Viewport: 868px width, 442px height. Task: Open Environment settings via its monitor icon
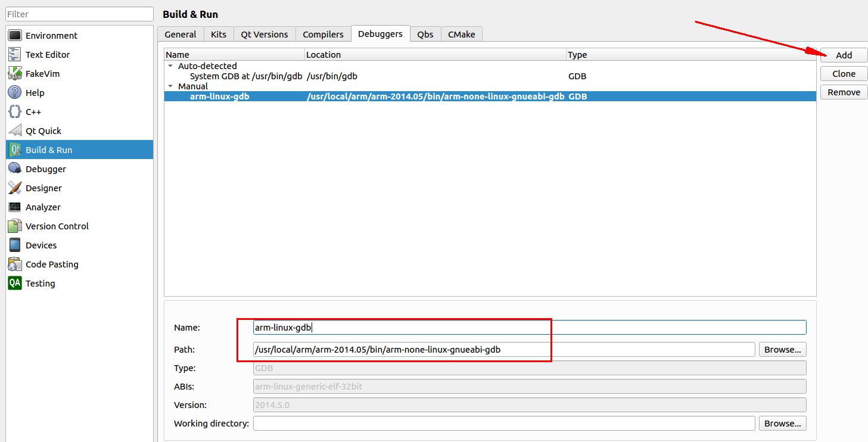tap(15, 36)
